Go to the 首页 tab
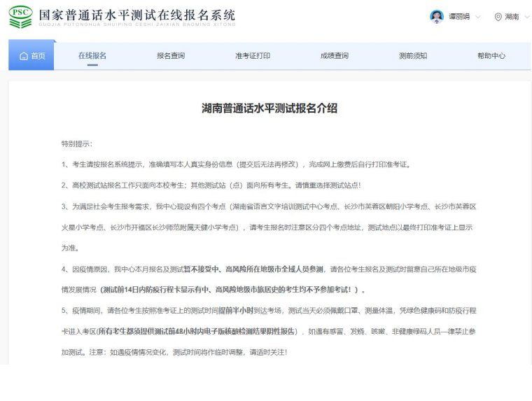Image resolution: width=532 pixels, height=401 pixels. pos(31,55)
